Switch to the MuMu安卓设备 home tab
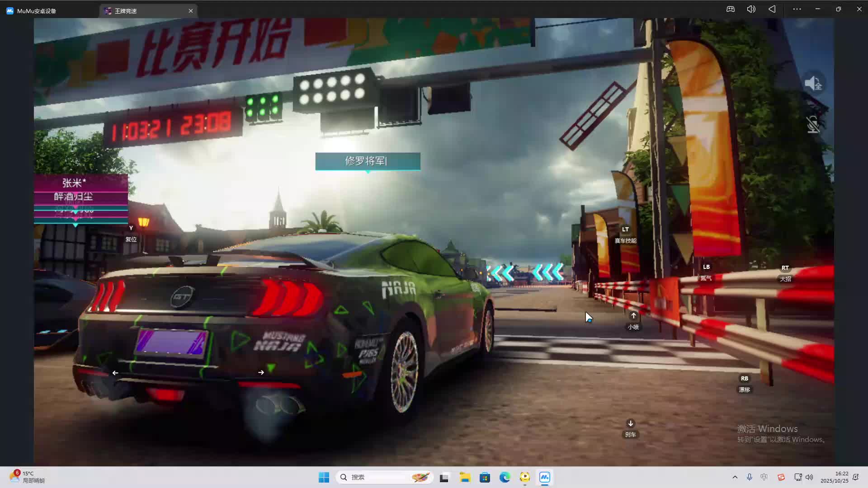868x488 pixels. point(36,11)
